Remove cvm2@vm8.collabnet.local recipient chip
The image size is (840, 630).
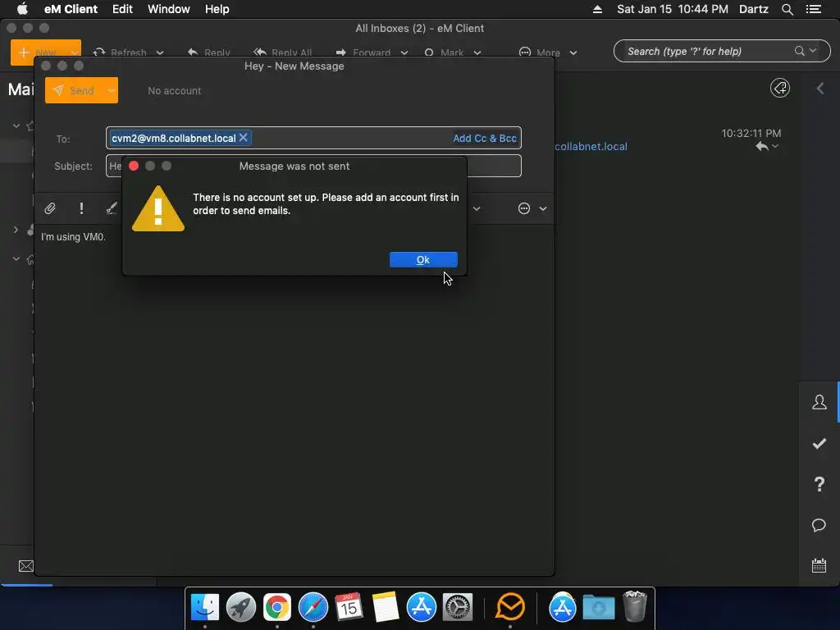click(x=243, y=138)
